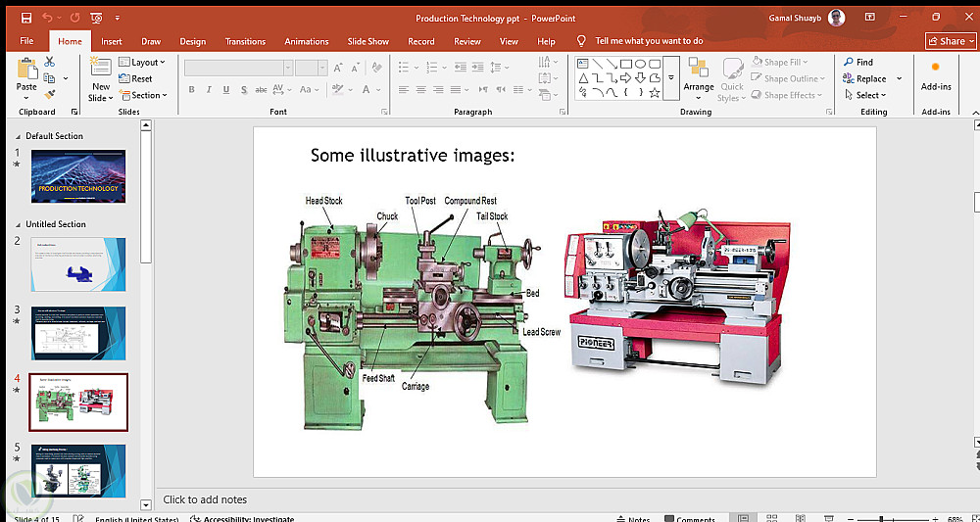Switch to the Insert tab

112,41
